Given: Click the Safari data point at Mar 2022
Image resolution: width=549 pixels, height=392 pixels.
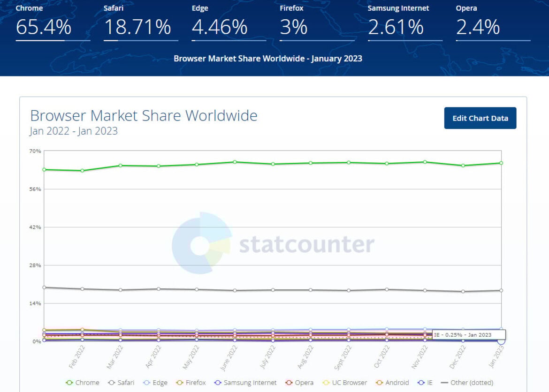Looking at the screenshot, I should click(x=121, y=290).
